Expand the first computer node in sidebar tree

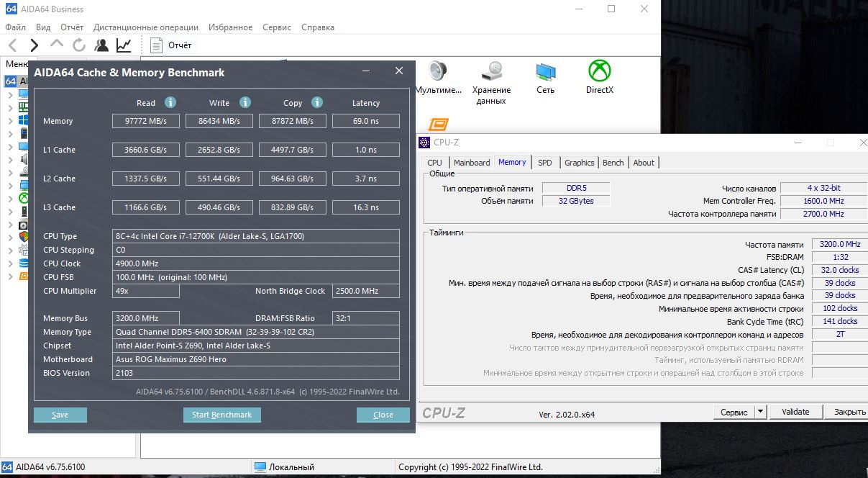click(x=10, y=94)
